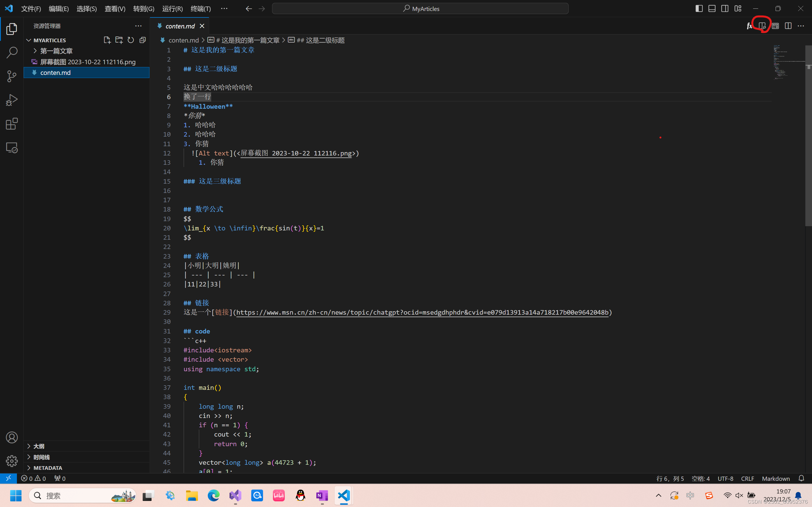
Task: Open the 文件(F) menu
Action: click(x=31, y=9)
